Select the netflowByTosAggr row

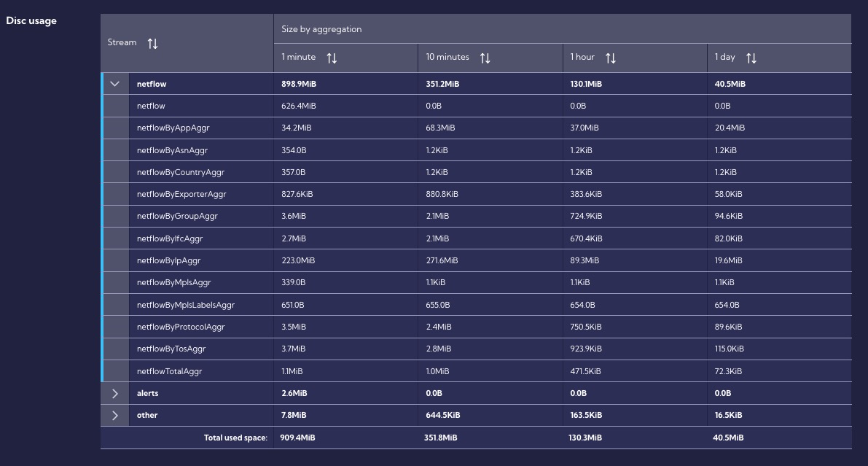click(476, 349)
